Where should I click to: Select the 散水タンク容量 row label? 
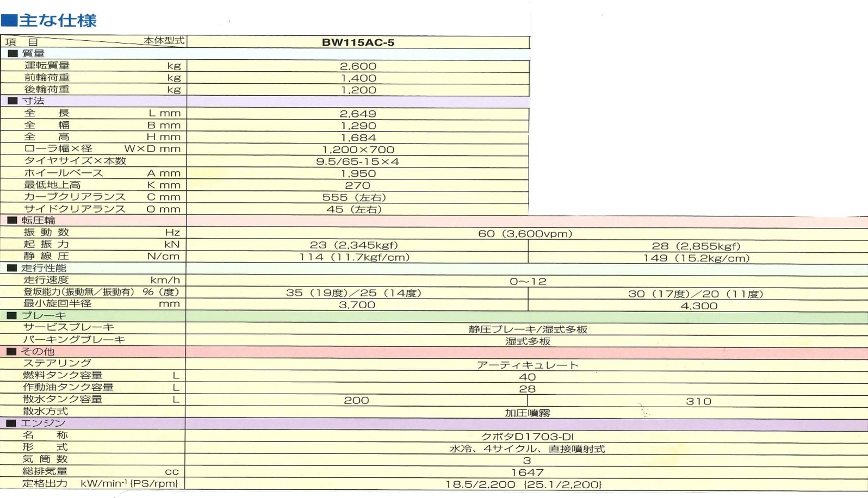[63, 400]
